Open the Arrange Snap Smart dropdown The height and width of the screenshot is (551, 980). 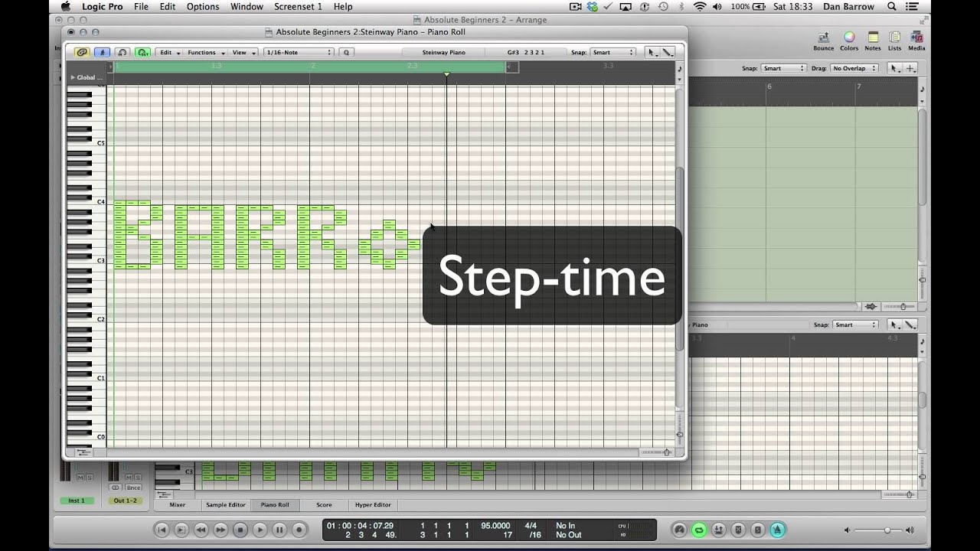pyautogui.click(x=784, y=68)
